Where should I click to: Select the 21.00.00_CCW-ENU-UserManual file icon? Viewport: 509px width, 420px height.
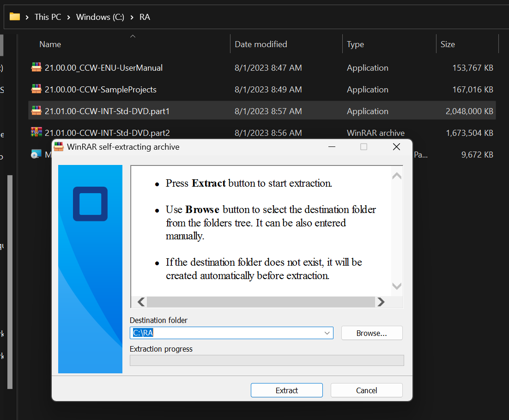[x=36, y=67]
